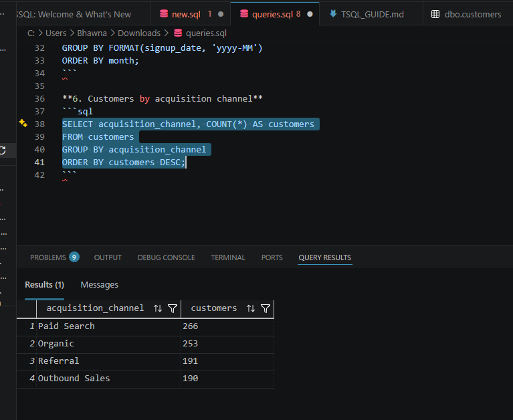Click line number 35 in the gutter
The height and width of the screenshot is (420, 513).
point(39,86)
